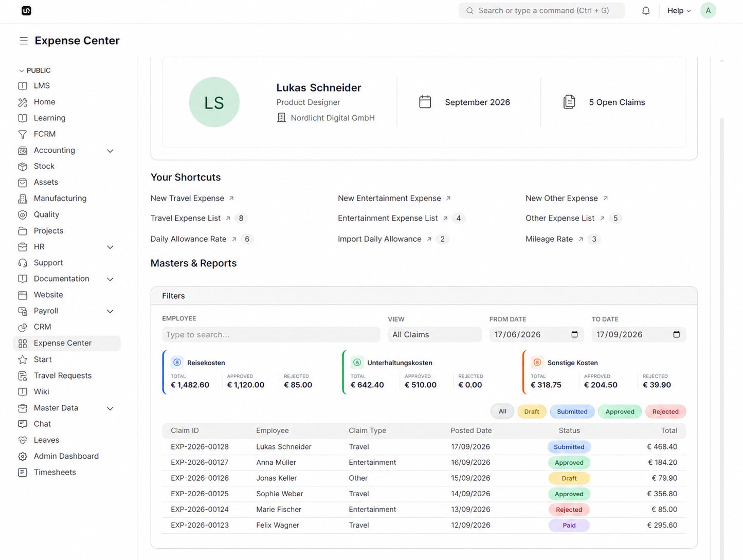Open the Help menu
Image resolution: width=743 pixels, height=560 pixels.
679,11
